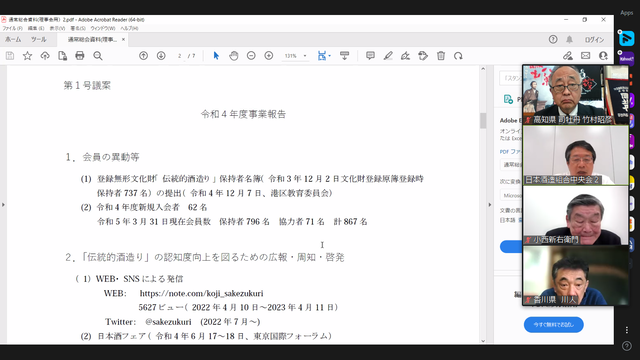Click the protect document page-lock icon
640x360 pixels.
pos(62,56)
